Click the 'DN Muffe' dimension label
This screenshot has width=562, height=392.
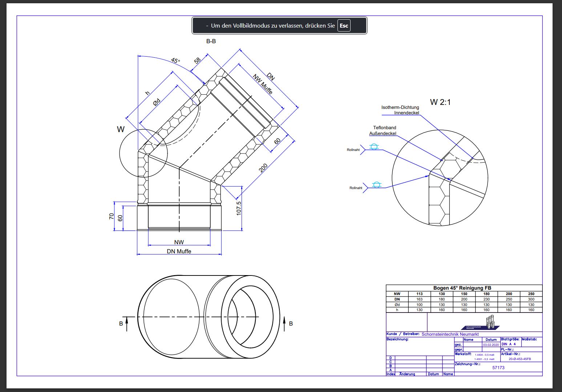[x=179, y=251]
